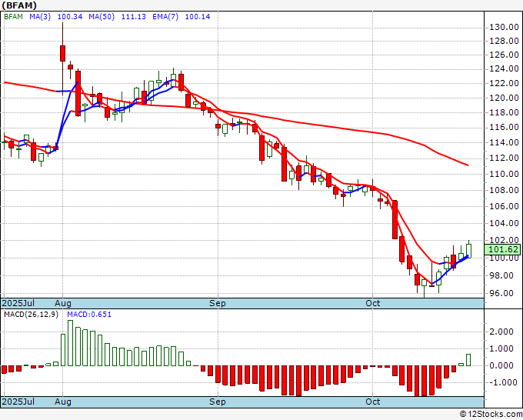
Task: Click the last green candlestick near 101.62
Action: pyautogui.click(x=468, y=251)
